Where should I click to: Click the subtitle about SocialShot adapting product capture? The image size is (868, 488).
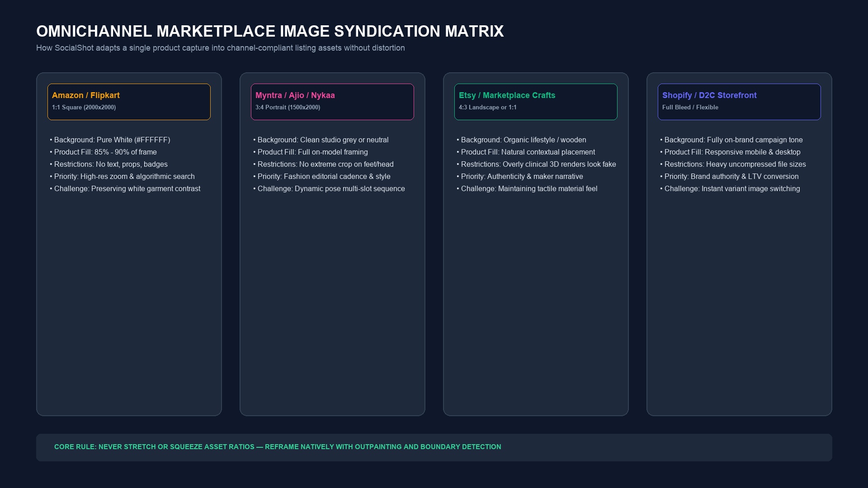pyautogui.click(x=221, y=48)
